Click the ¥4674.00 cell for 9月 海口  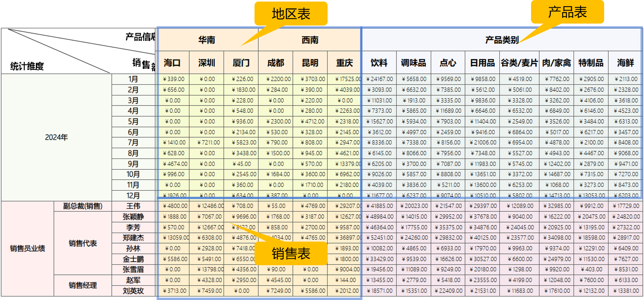click(172, 164)
